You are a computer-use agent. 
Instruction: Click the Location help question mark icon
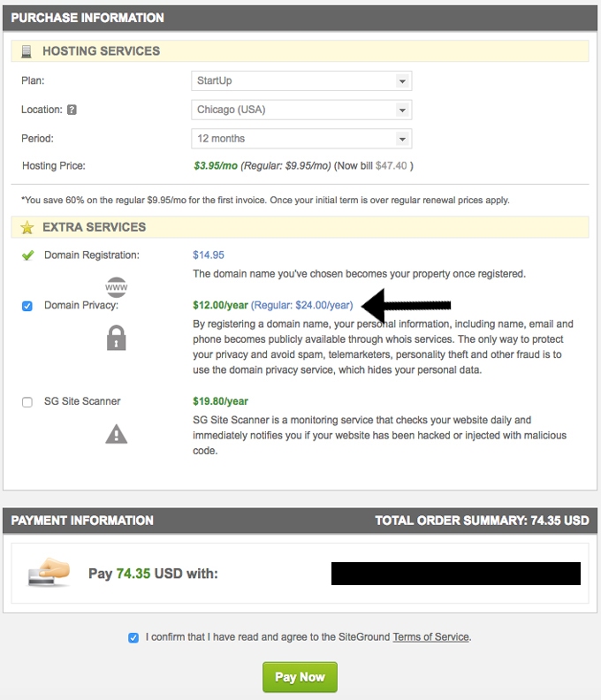[72, 110]
